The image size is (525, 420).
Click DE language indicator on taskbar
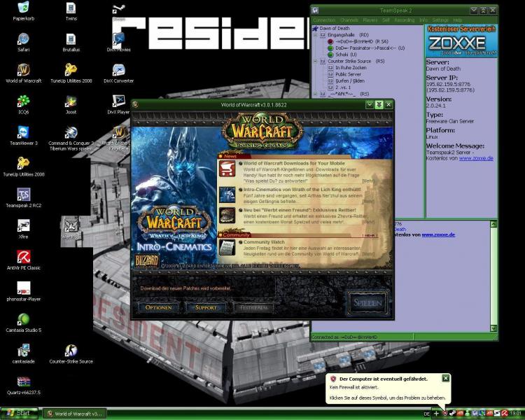[426, 414]
